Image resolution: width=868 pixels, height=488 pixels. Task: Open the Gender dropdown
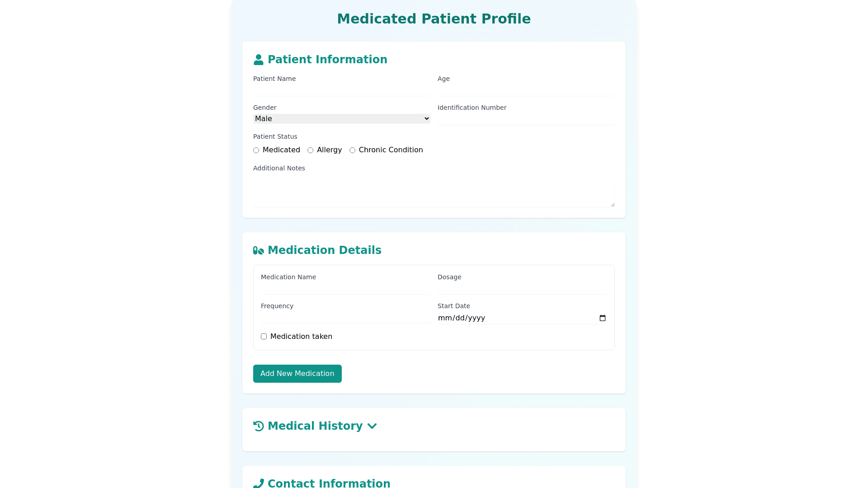tap(342, 119)
